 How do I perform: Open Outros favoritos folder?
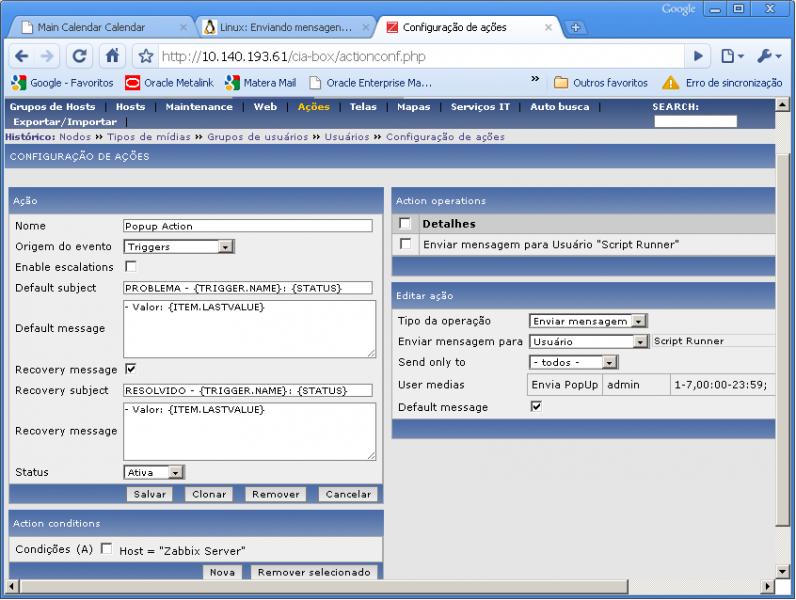601,83
